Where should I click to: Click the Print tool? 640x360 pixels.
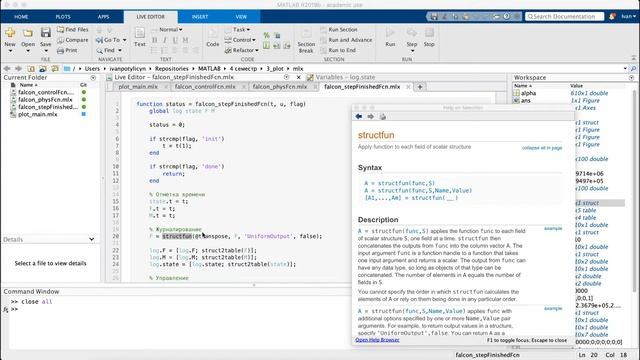(x=67, y=50)
